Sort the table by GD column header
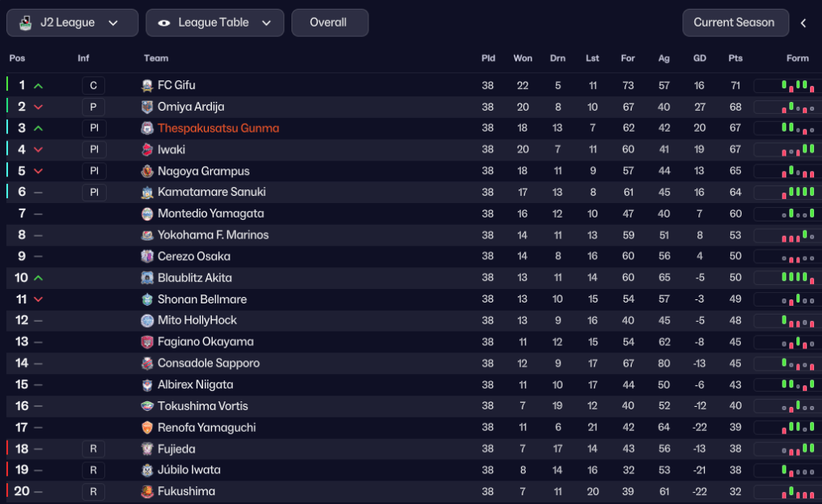The height and width of the screenshot is (504, 822). click(x=699, y=58)
